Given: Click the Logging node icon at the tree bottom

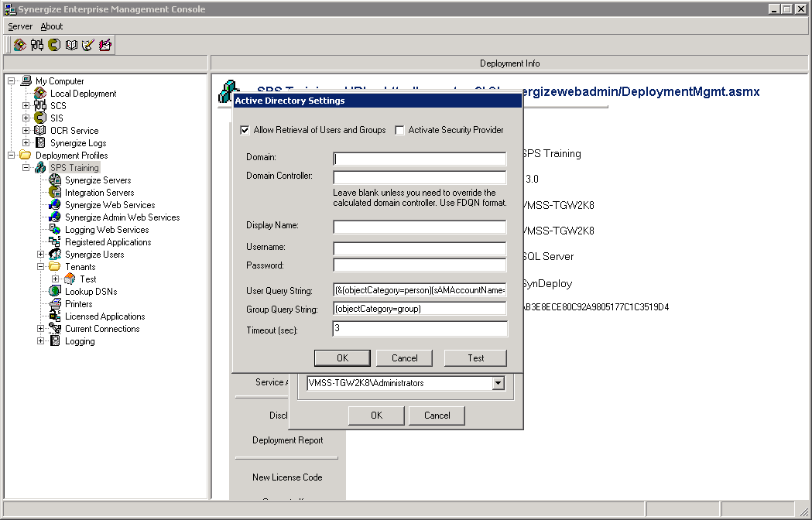Looking at the screenshot, I should point(55,341).
